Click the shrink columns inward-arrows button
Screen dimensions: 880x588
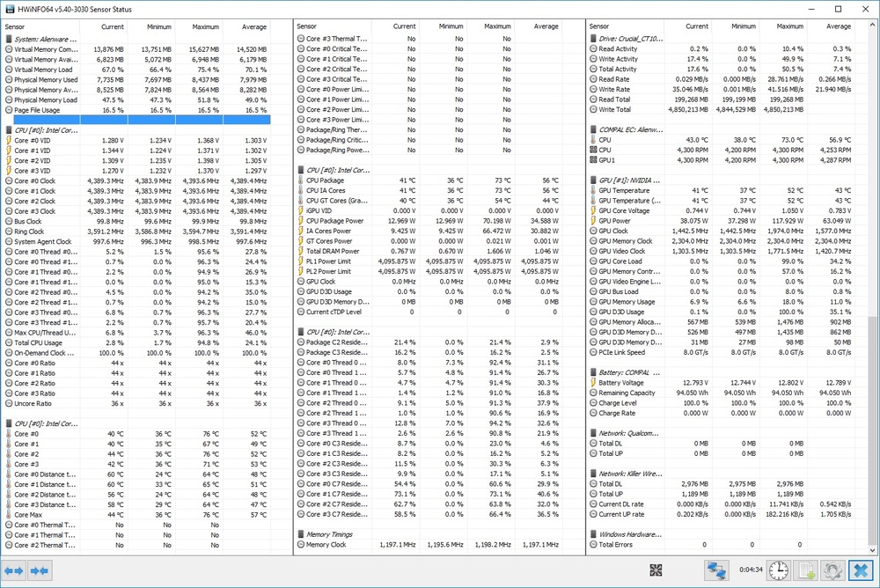(39, 570)
